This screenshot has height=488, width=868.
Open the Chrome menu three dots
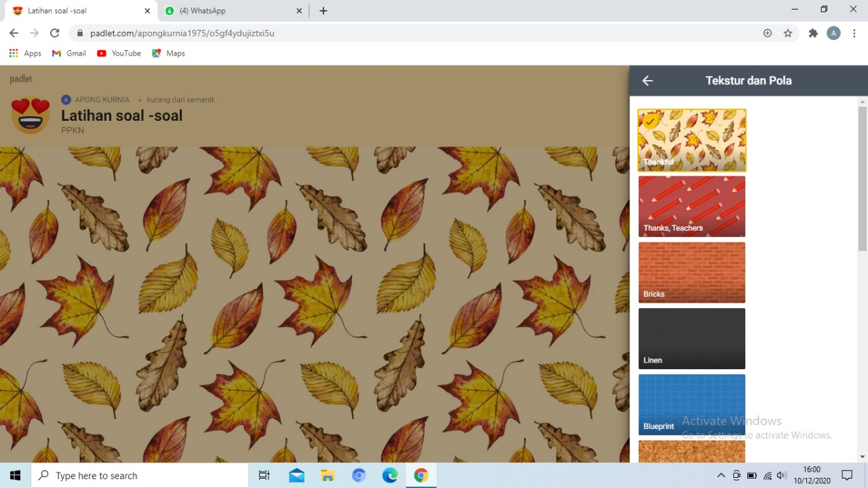[x=854, y=33]
